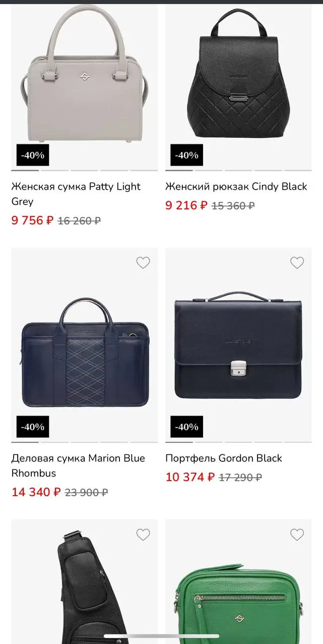This screenshot has width=323, height=644.
Task: Select the last image indicator under Cindy backpack
Action: pyautogui.click(x=298, y=171)
